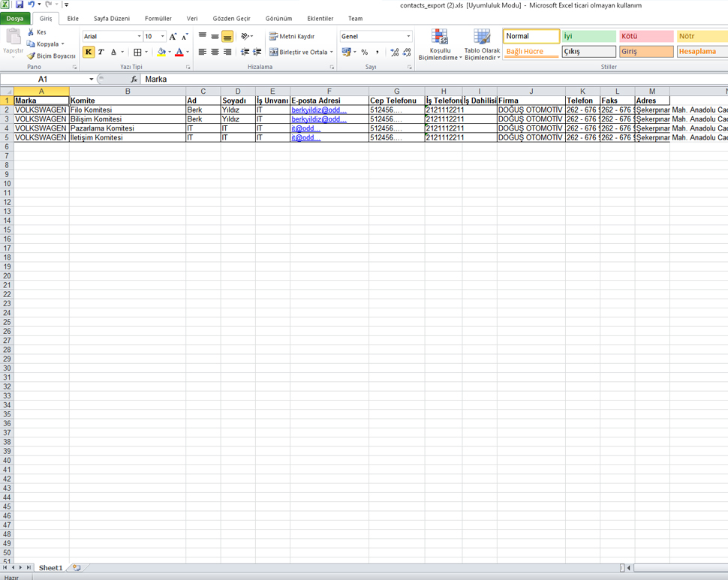
Task: Align cell content to the top
Action: 203,36
